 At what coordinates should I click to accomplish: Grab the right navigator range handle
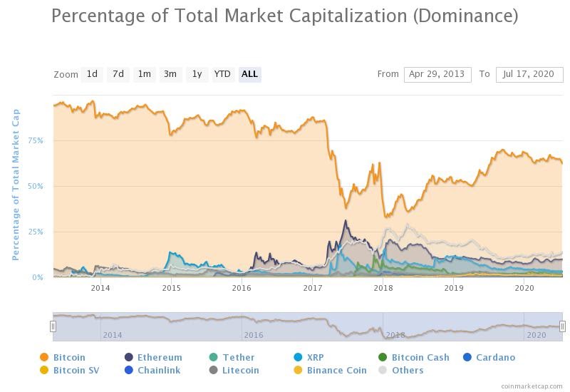pos(562,326)
